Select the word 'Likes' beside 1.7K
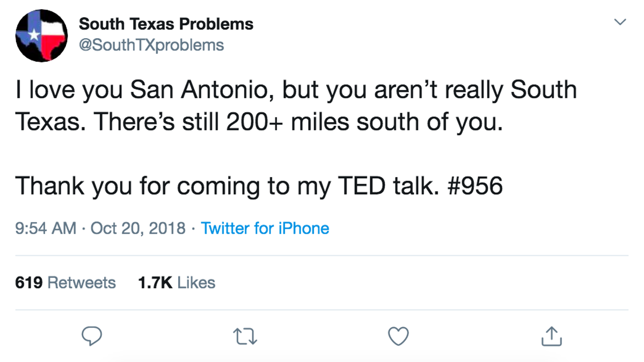 [196, 283]
